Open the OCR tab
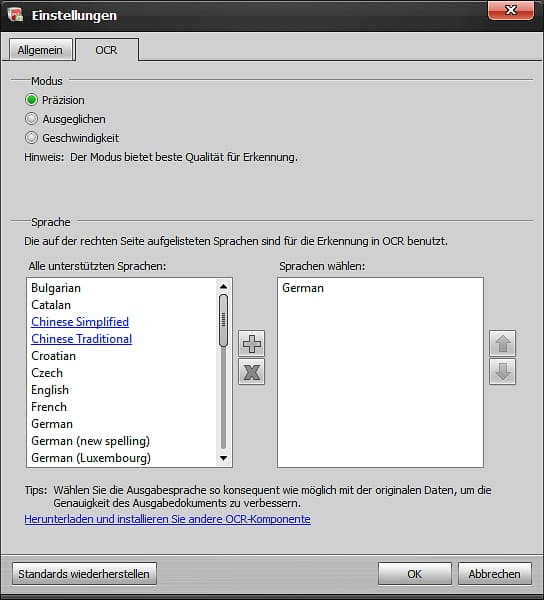This screenshot has width=544, height=600. pos(107,50)
